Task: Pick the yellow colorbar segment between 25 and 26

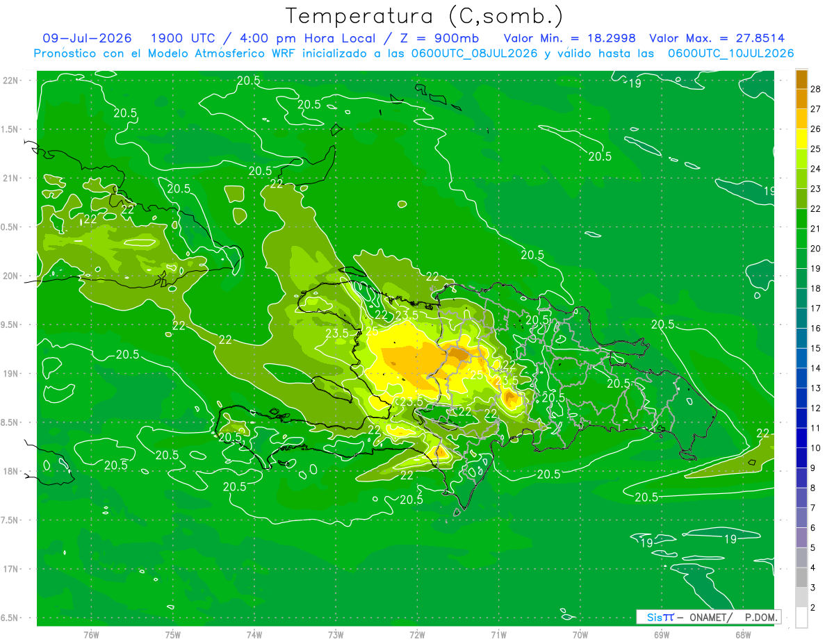Action: tap(801, 139)
